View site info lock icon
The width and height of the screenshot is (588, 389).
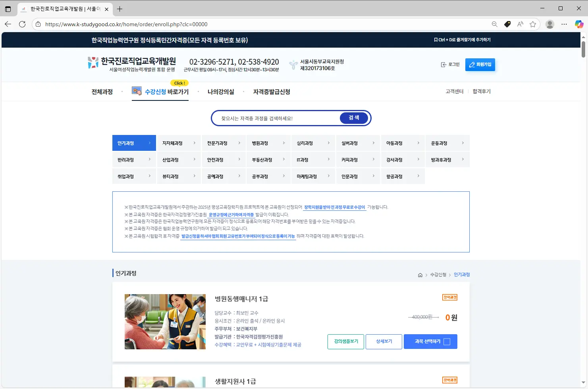[38, 24]
